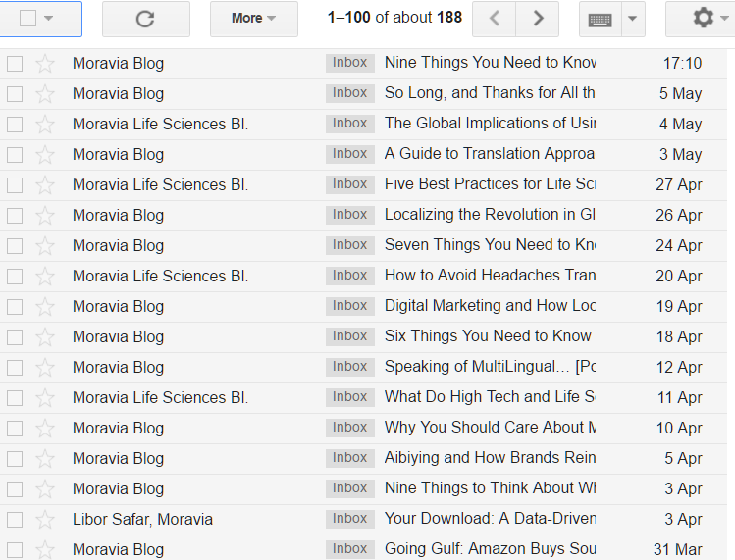
Task: Click Inbox label on Digital Marketing row
Action: coord(350,306)
